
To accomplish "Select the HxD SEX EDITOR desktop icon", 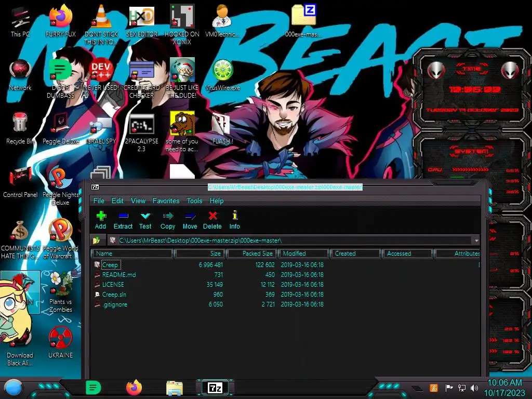I will coord(141,22).
